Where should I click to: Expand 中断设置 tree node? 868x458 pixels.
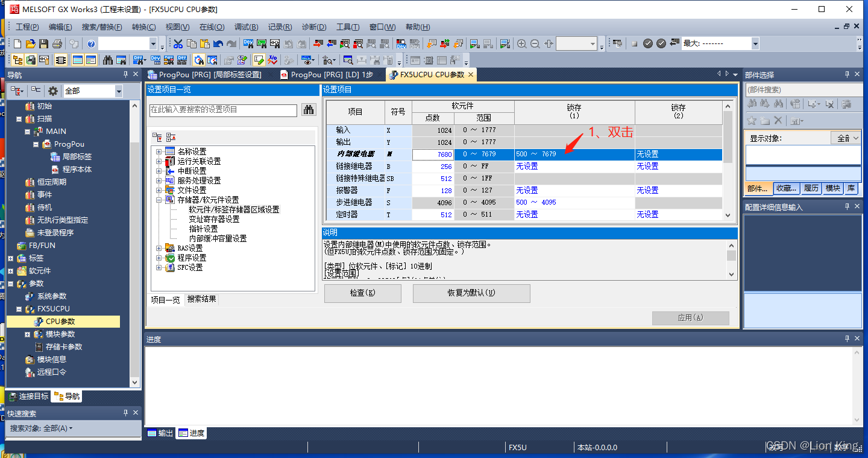tap(159, 171)
